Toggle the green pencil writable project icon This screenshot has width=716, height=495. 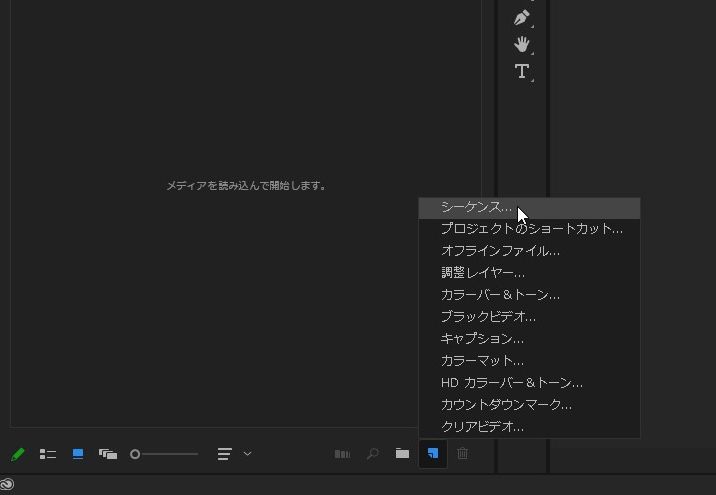[17, 454]
